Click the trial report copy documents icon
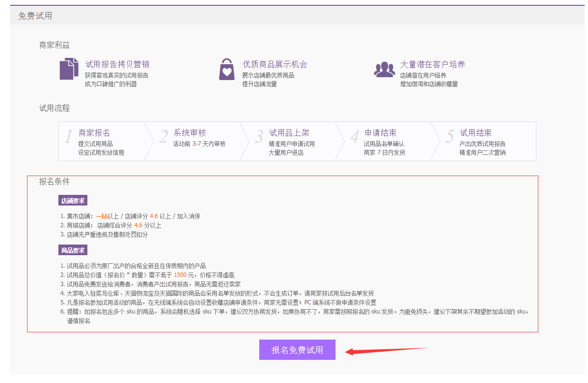Image resolution: width=588 pixels, height=383 pixels. click(x=69, y=68)
